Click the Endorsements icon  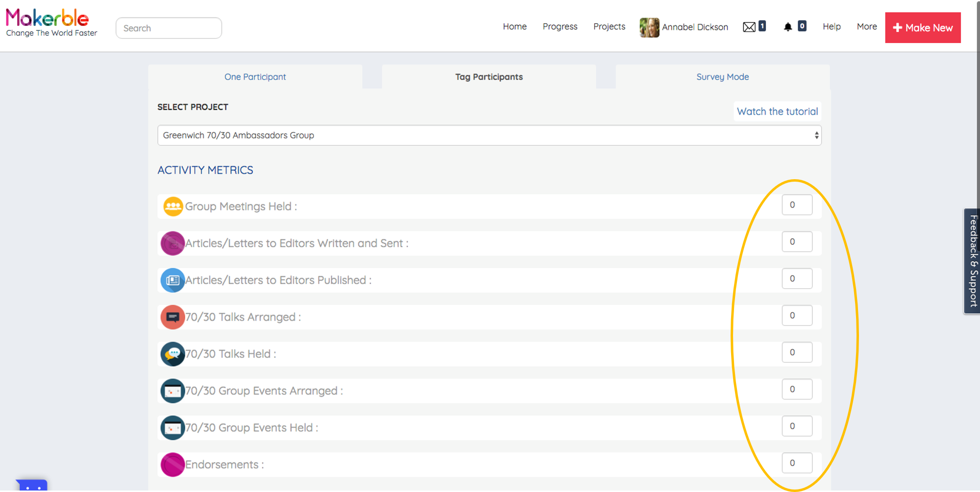tap(172, 465)
